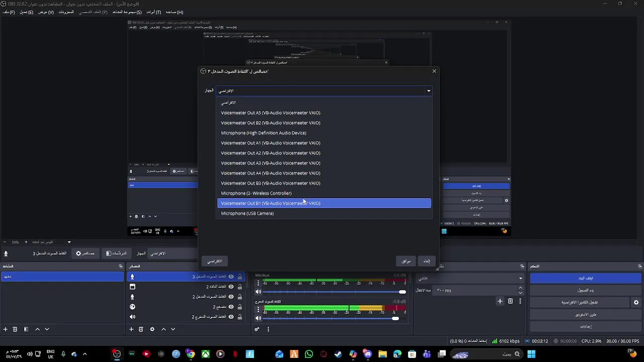Open Studio Mode button
Image resolution: width=644 pixels, height=362 pixels.
coord(586,314)
